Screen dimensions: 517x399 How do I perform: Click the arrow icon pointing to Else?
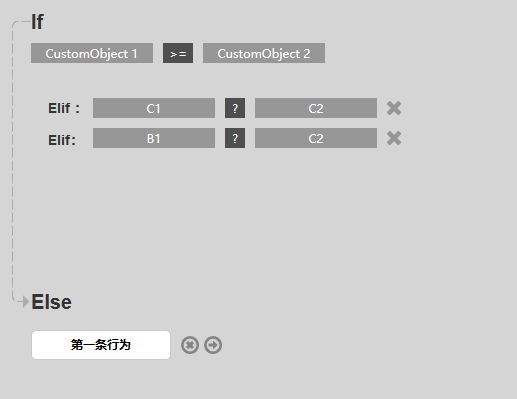click(23, 302)
